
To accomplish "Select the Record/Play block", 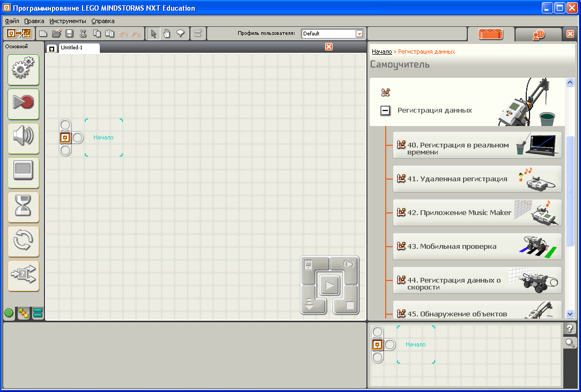I will [x=24, y=104].
